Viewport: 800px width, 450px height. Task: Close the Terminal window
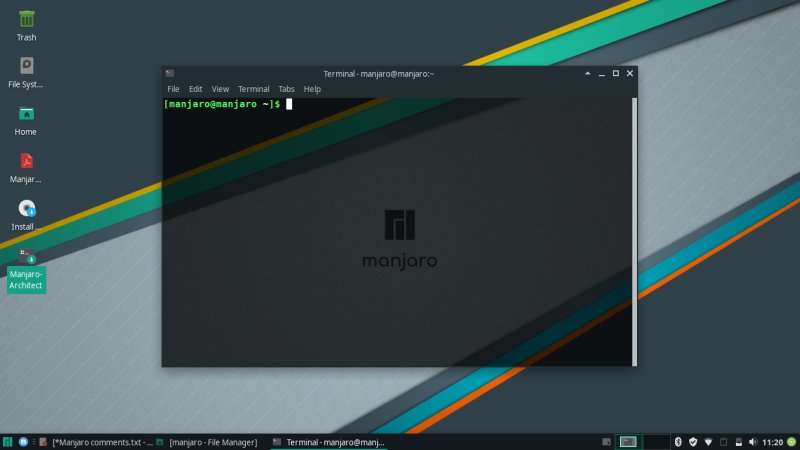tap(630, 73)
